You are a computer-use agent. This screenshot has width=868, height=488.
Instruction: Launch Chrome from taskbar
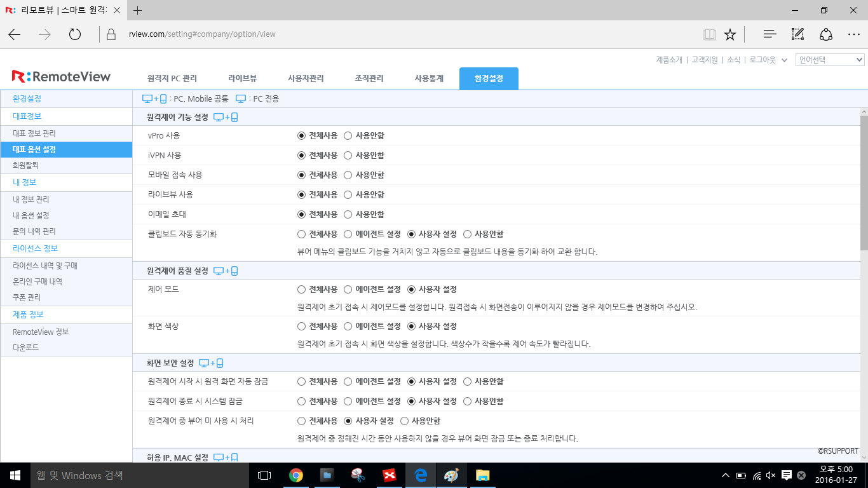[295, 475]
